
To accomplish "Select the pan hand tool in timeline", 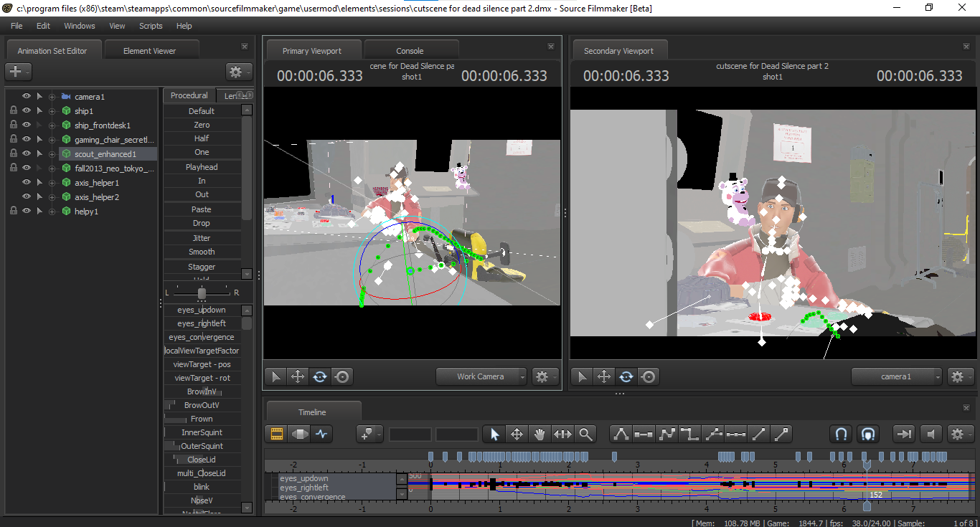I will coord(540,434).
